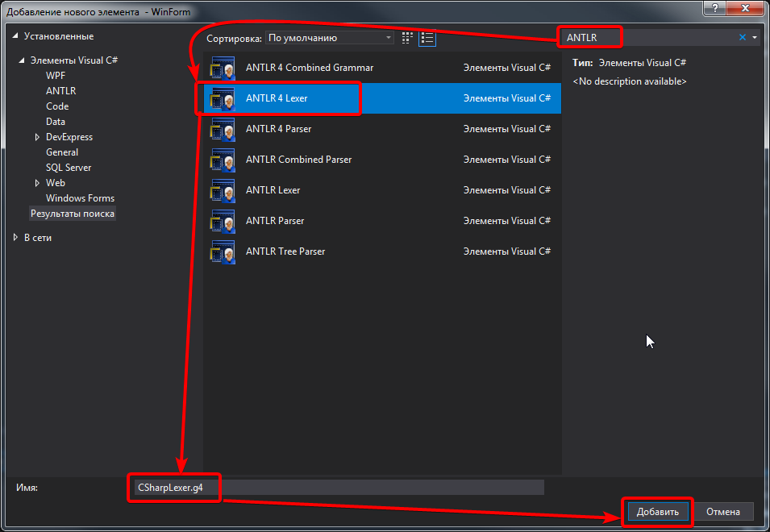
Task: Select the ANTLR category in tree
Action: click(61, 91)
